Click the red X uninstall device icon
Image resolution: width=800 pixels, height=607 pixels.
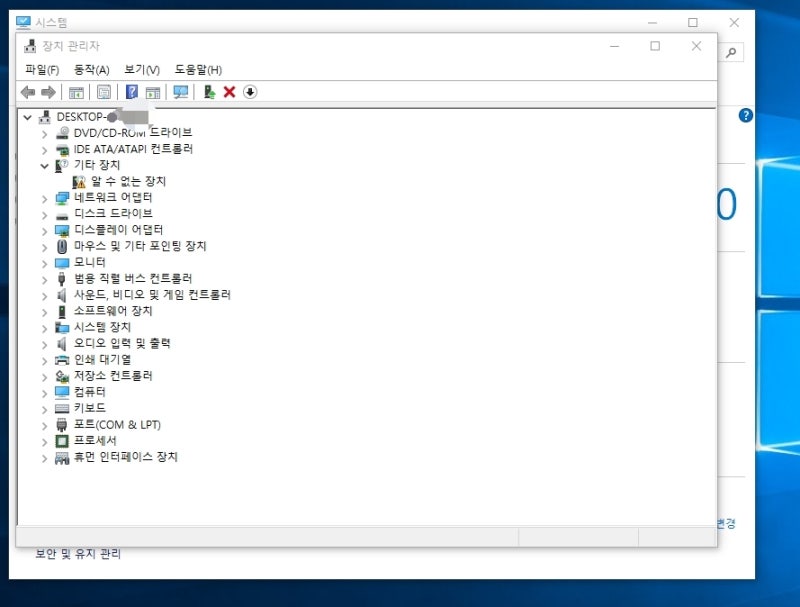coord(230,92)
